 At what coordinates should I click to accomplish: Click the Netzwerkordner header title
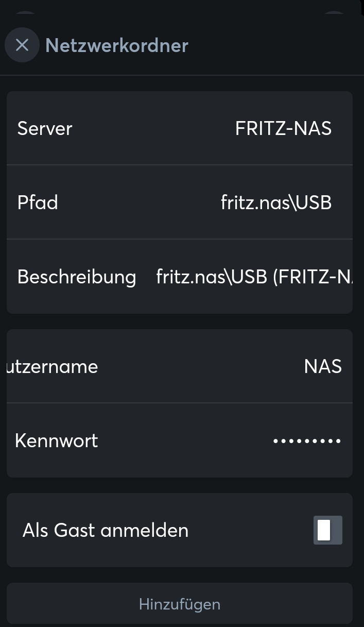click(x=117, y=45)
